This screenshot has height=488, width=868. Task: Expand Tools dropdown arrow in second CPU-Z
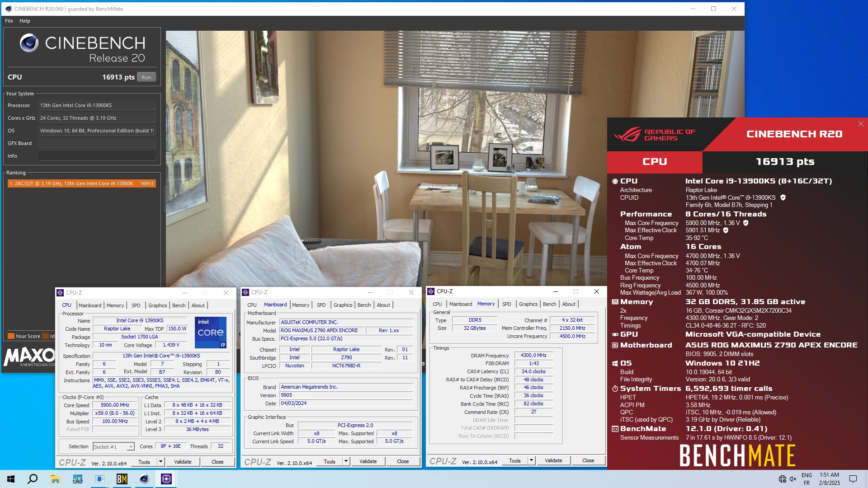(x=346, y=461)
